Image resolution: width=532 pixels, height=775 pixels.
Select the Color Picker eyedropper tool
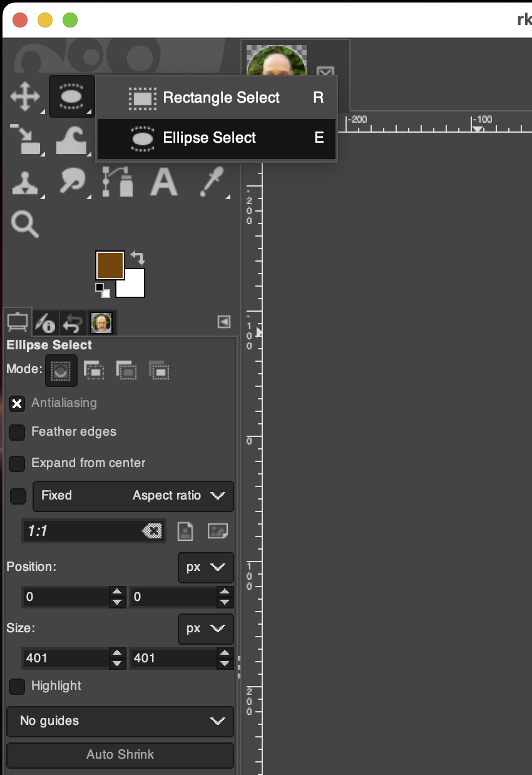click(210, 182)
